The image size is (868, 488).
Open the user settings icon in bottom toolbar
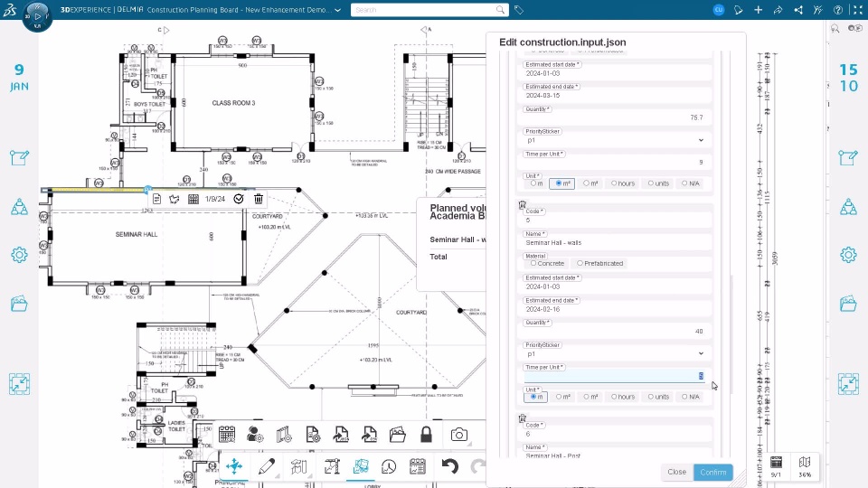pyautogui.click(x=255, y=435)
